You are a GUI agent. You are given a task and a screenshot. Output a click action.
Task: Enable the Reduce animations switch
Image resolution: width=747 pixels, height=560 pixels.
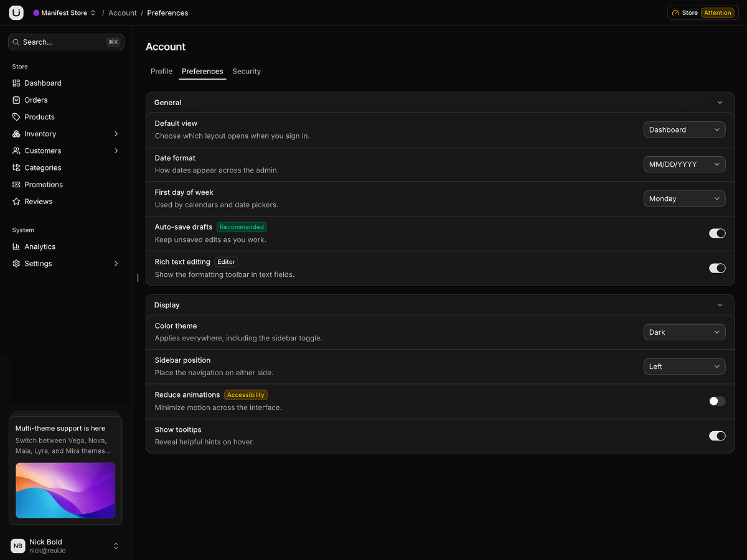(x=717, y=401)
